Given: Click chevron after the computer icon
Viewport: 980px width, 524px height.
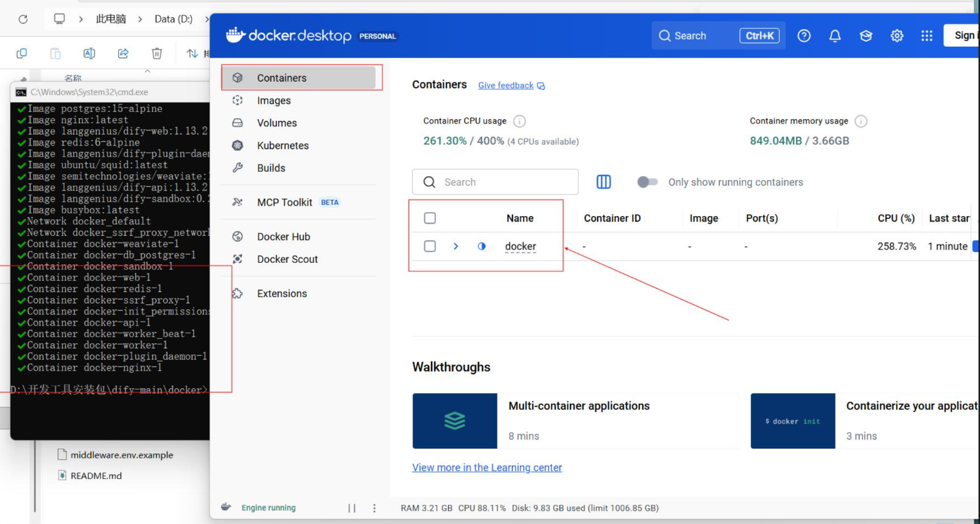Looking at the screenshot, I should [x=80, y=19].
